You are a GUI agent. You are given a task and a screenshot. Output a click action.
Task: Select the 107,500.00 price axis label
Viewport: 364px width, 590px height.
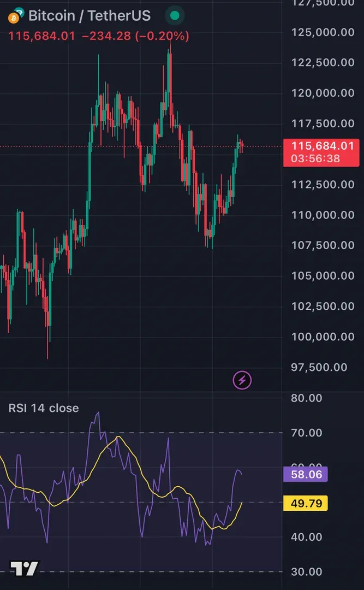(x=323, y=245)
